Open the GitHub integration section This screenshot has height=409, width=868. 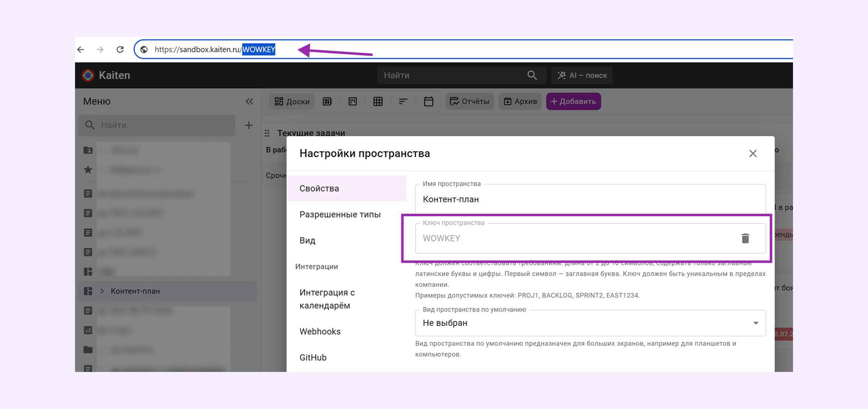(x=313, y=358)
